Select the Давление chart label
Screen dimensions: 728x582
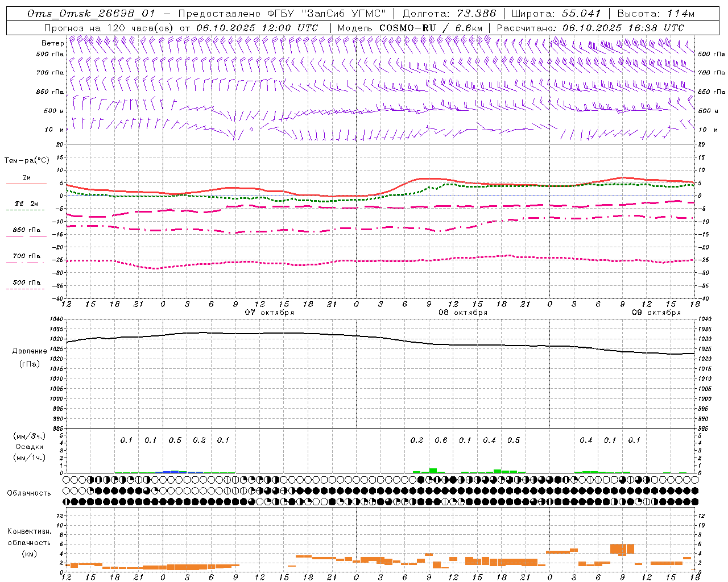coord(30,351)
